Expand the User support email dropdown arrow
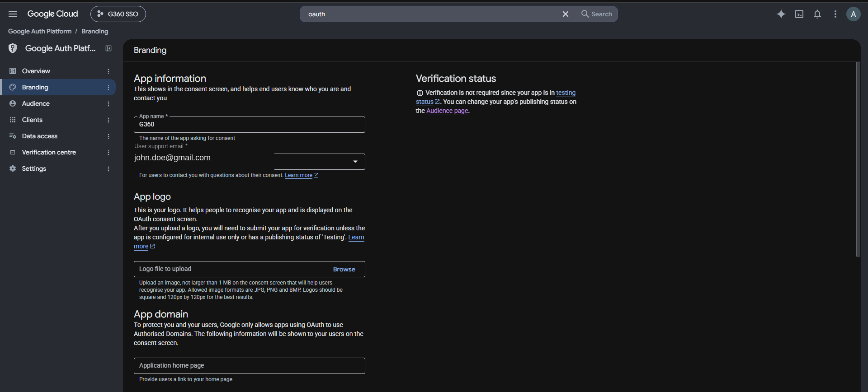The height and width of the screenshot is (392, 868). [355, 162]
